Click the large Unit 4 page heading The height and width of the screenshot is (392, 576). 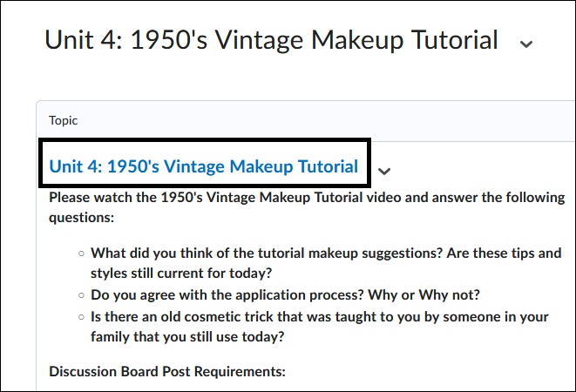click(271, 40)
